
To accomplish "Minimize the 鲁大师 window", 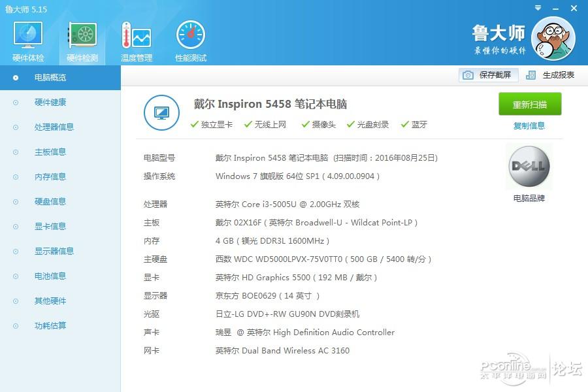I will tap(555, 8).
